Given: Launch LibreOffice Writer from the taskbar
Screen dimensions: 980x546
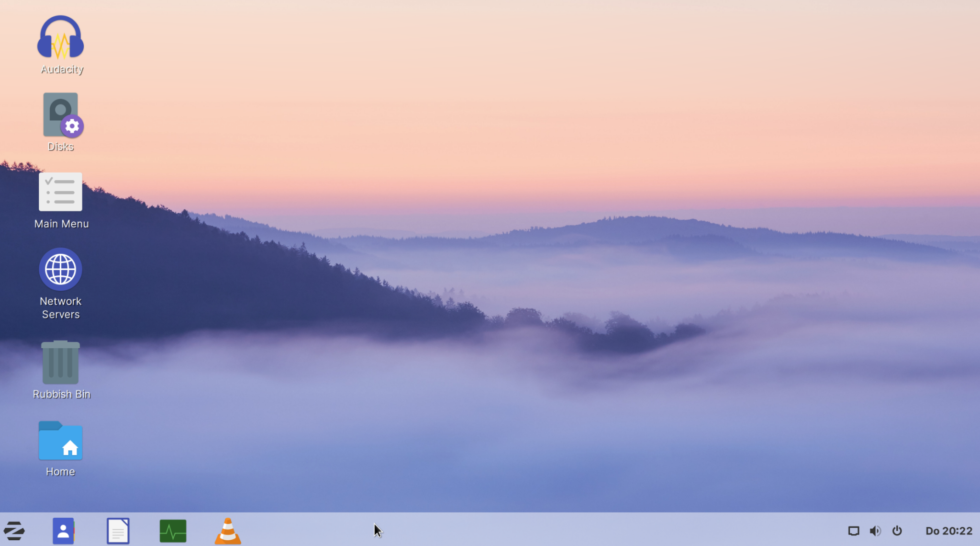Looking at the screenshot, I should point(118,530).
